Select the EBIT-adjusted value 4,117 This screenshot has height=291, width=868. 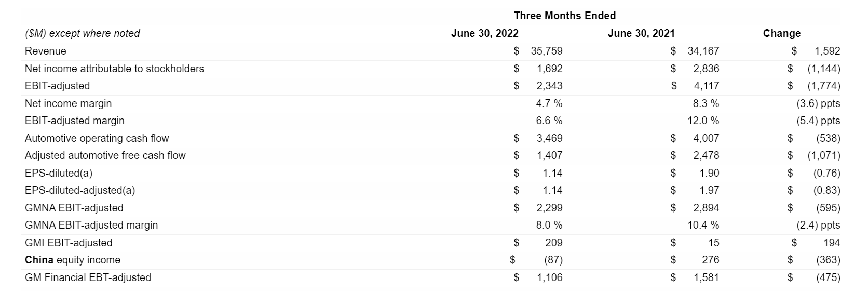click(706, 86)
